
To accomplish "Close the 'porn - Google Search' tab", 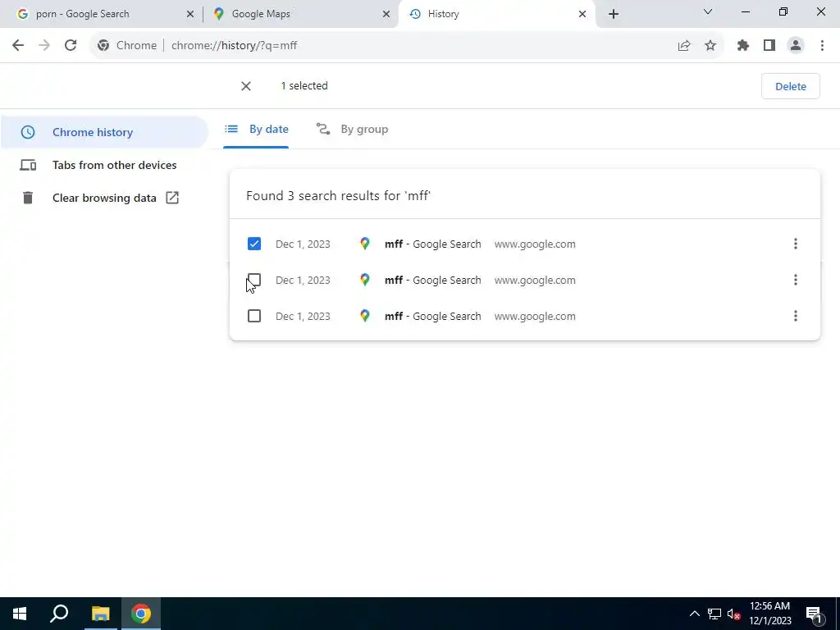I will [190, 14].
